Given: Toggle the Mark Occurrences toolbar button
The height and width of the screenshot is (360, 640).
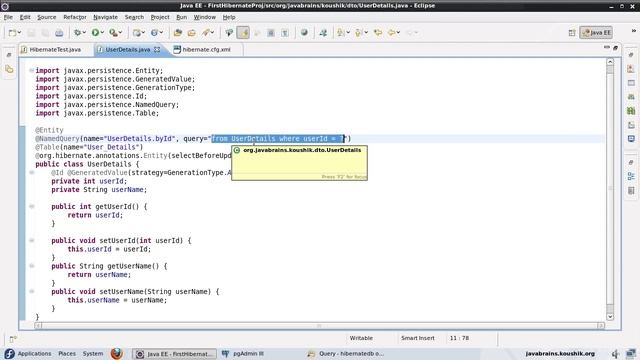Looking at the screenshot, I should pos(243,33).
